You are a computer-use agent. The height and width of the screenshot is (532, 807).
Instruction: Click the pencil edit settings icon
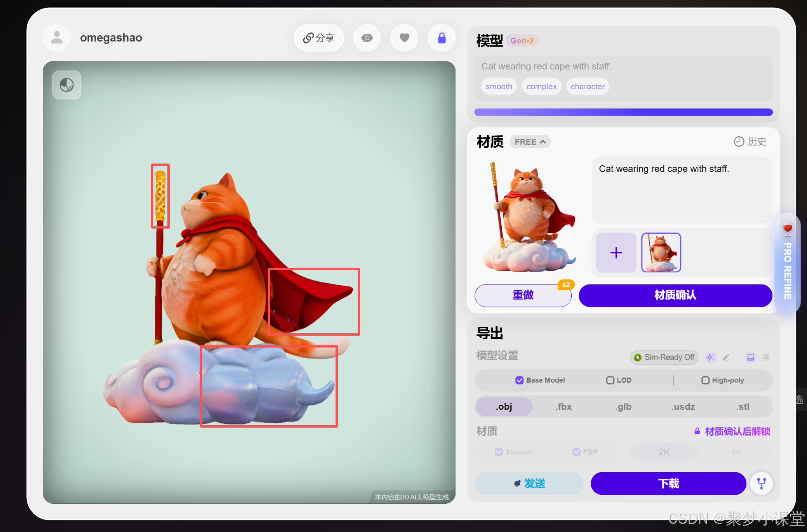point(726,357)
